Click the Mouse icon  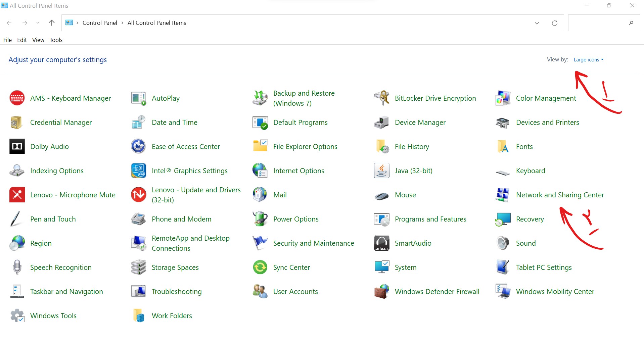pyautogui.click(x=382, y=196)
